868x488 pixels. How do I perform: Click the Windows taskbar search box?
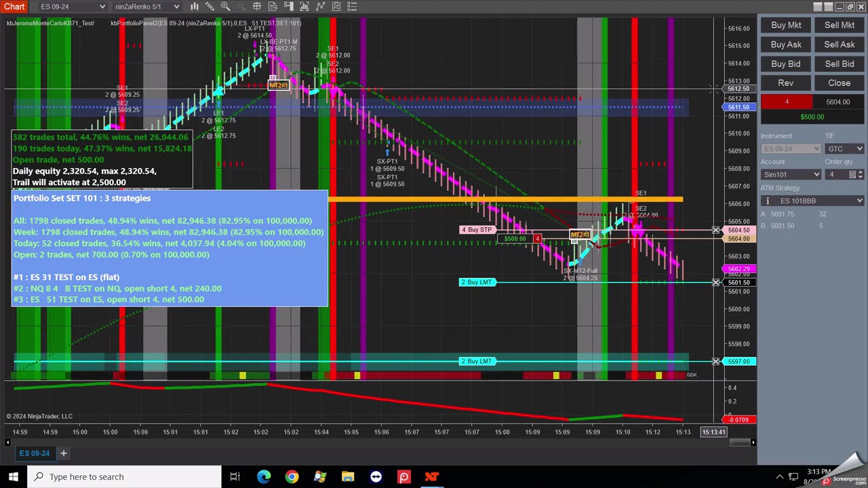[x=124, y=476]
